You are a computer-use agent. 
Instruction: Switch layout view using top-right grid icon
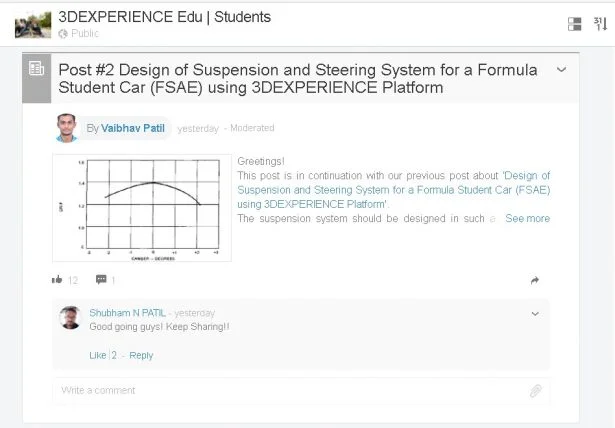click(x=574, y=24)
